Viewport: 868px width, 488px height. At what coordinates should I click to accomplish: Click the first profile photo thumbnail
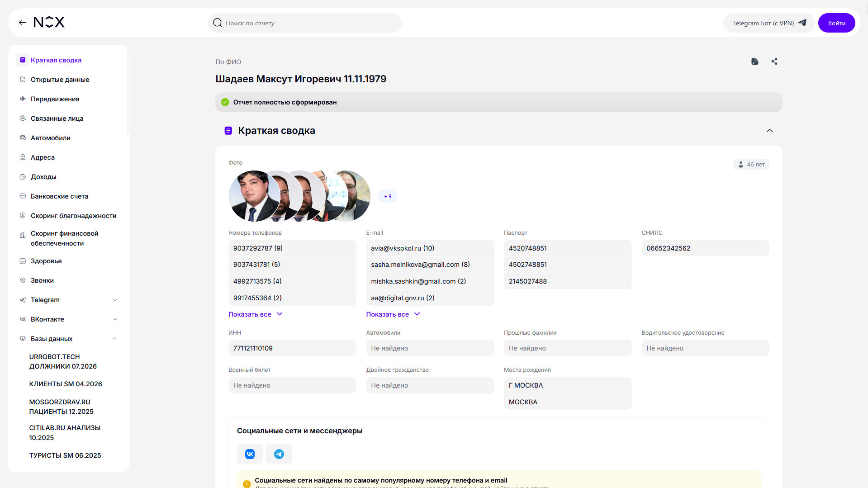point(254,196)
